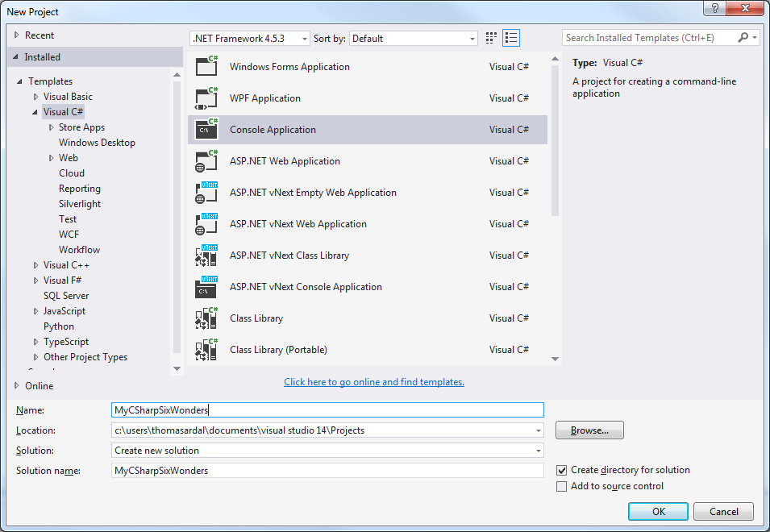Open the search options dropdown arrow
770x532 pixels.
755,37
